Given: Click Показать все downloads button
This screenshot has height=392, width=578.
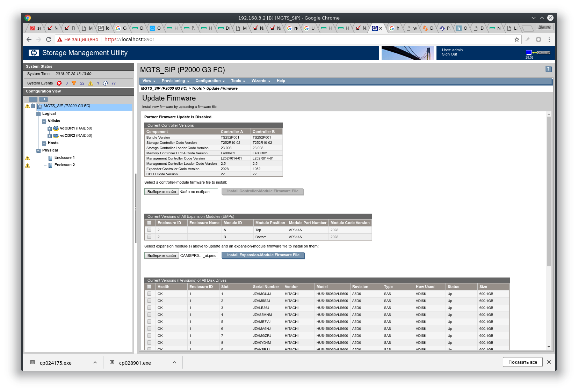Looking at the screenshot, I should pos(523,362).
